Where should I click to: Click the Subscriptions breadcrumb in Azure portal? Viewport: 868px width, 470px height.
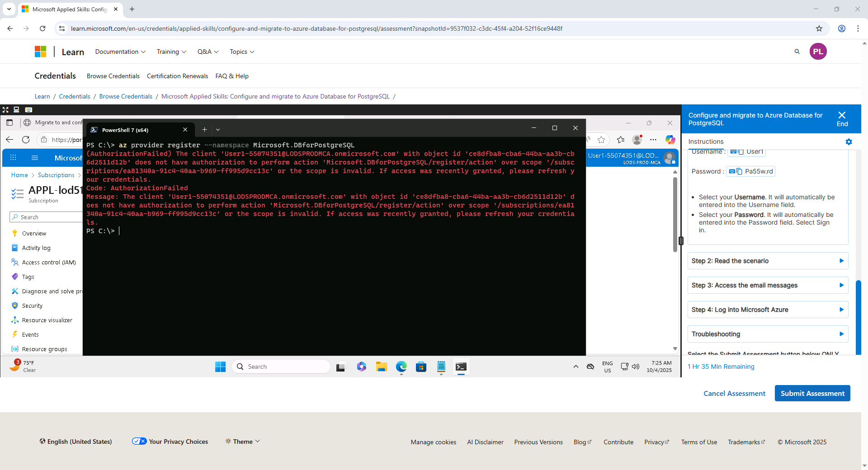coord(56,175)
